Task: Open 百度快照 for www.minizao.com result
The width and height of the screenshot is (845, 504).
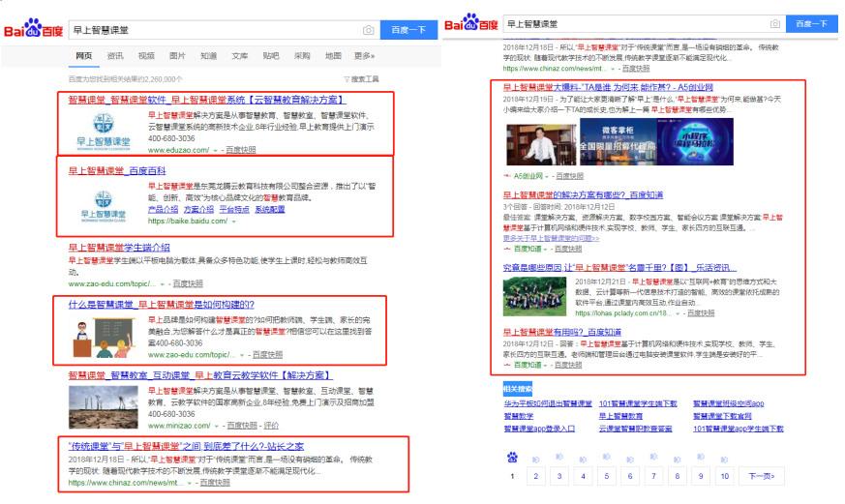Action: pos(242,426)
